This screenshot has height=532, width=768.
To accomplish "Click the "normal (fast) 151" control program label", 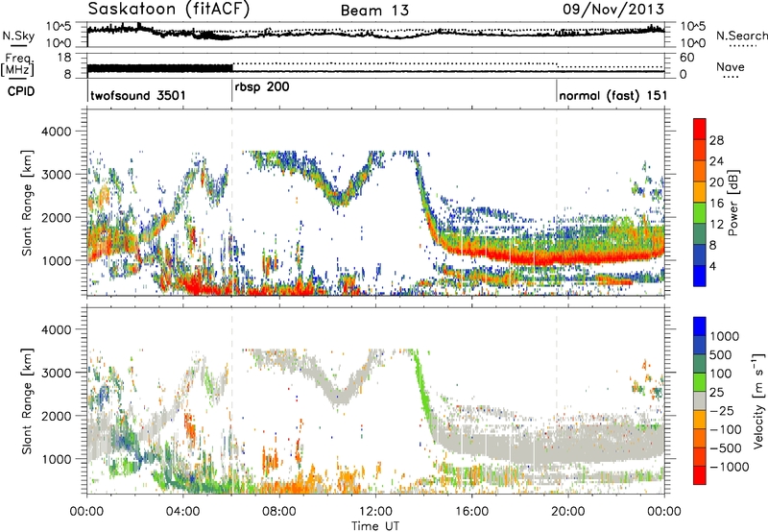I will pyautogui.click(x=612, y=95).
